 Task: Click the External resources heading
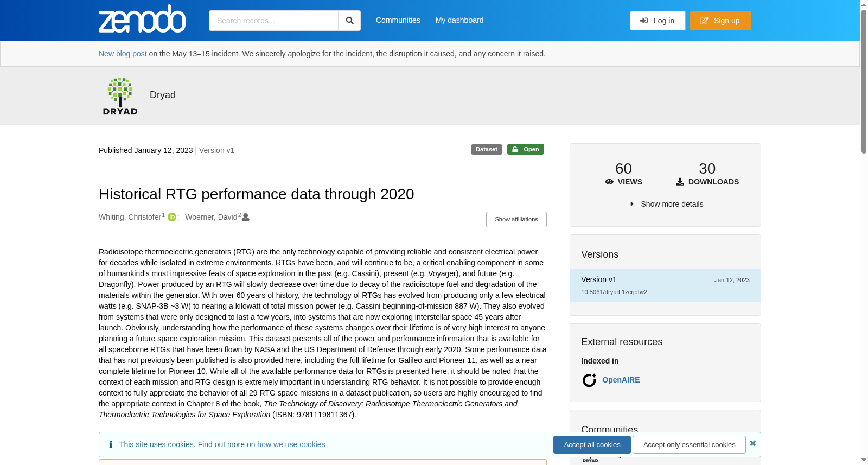(622, 342)
